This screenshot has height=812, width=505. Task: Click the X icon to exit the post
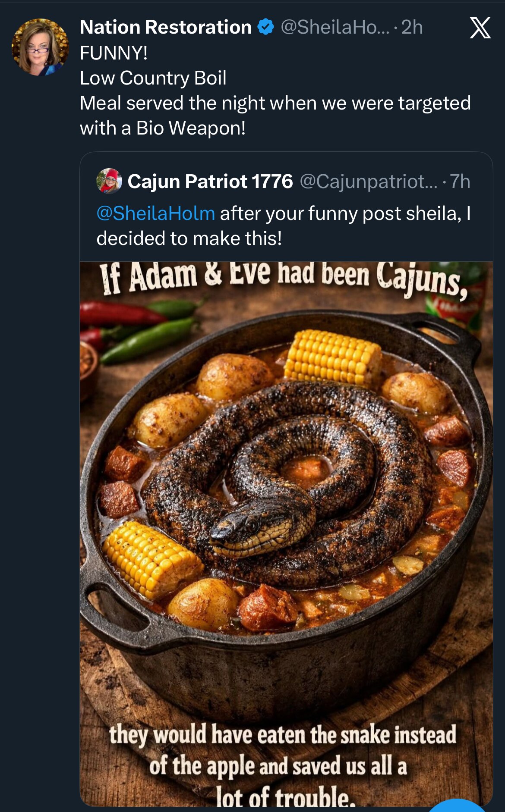click(480, 28)
